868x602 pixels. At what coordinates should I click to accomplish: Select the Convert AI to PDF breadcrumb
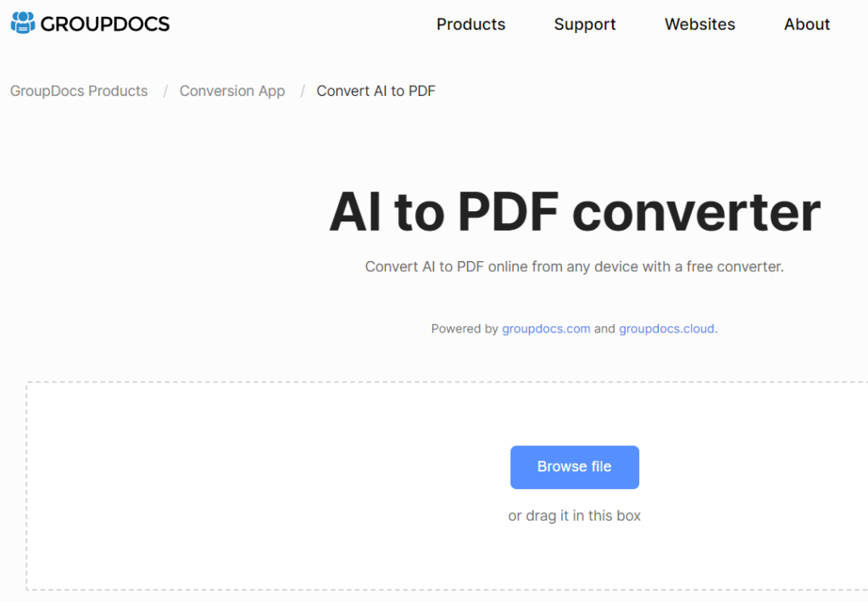(x=376, y=91)
